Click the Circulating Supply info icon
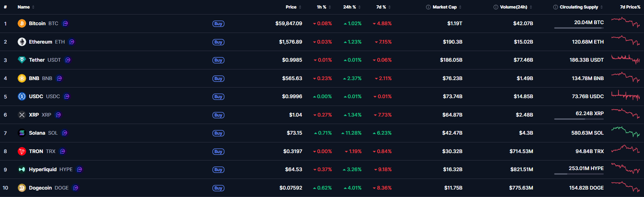The width and height of the screenshot is (644, 197). (x=556, y=7)
